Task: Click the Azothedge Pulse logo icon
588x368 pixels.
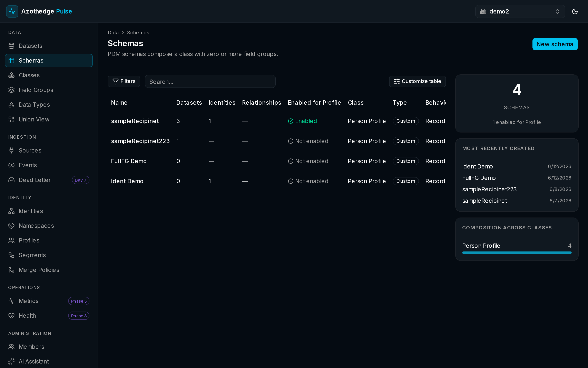Action: pos(12,11)
